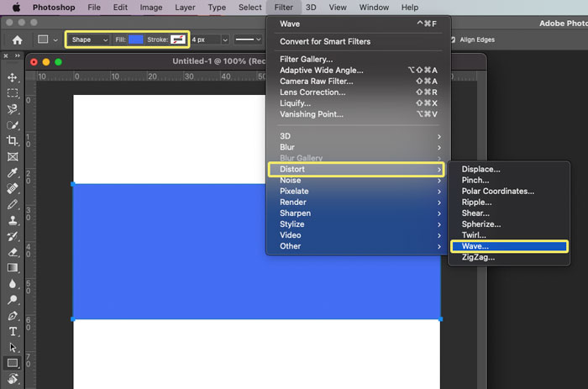Select the Frame tool
The width and height of the screenshot is (588, 389).
[x=13, y=157]
